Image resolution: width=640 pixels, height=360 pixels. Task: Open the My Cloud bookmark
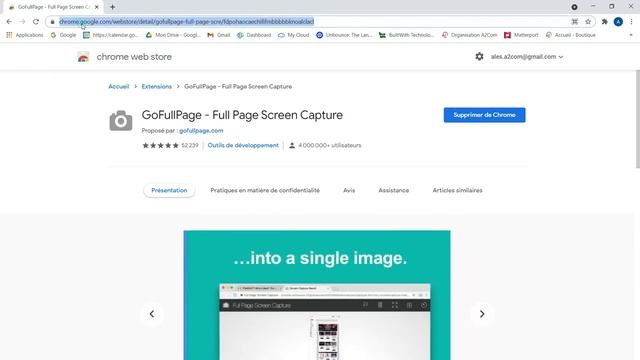pyautogui.click(x=293, y=35)
